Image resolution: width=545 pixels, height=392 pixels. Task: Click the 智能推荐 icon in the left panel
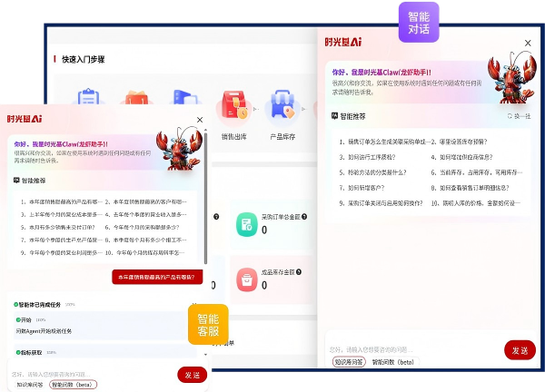(16, 181)
